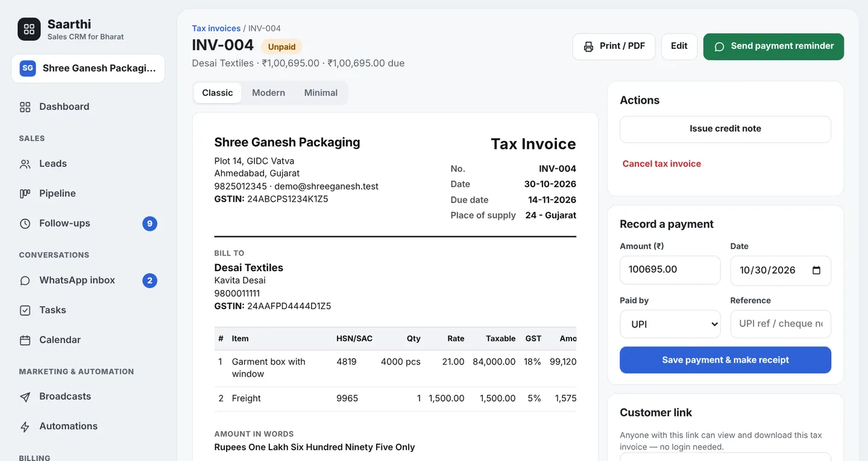Open Dashboard from the sidebar
This screenshot has width=868, height=461.
click(88, 107)
